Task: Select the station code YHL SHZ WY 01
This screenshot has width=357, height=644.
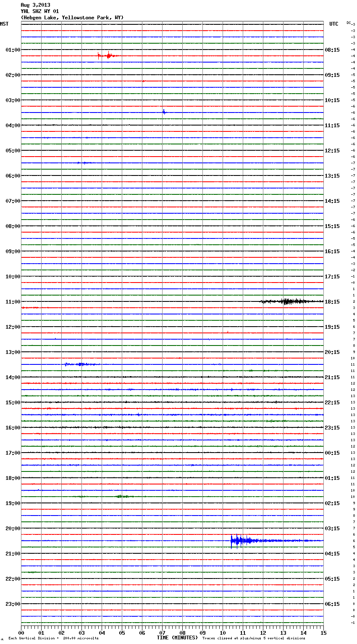Action: [x=40, y=11]
